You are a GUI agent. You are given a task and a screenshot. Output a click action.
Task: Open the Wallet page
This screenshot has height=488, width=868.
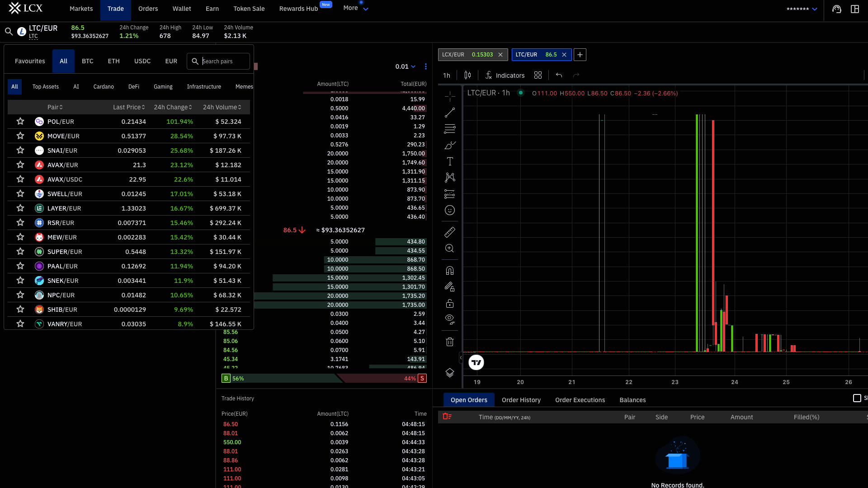pyautogui.click(x=182, y=9)
